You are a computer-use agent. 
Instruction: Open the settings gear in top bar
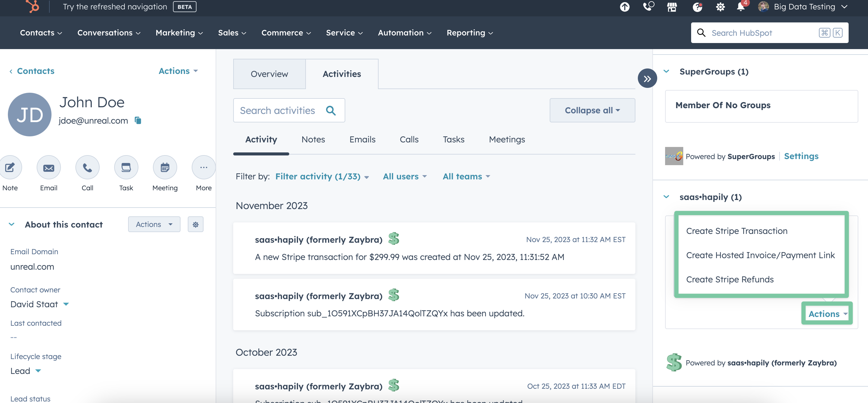[720, 7]
